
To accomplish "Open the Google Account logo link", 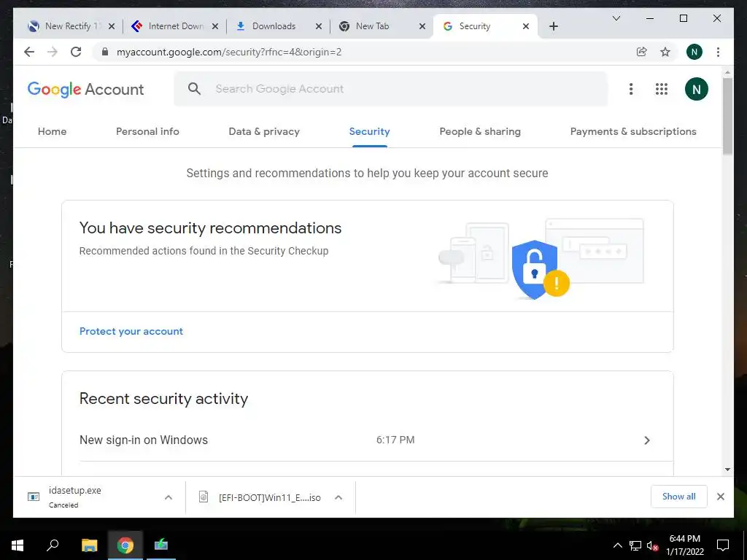I will 86,89.
